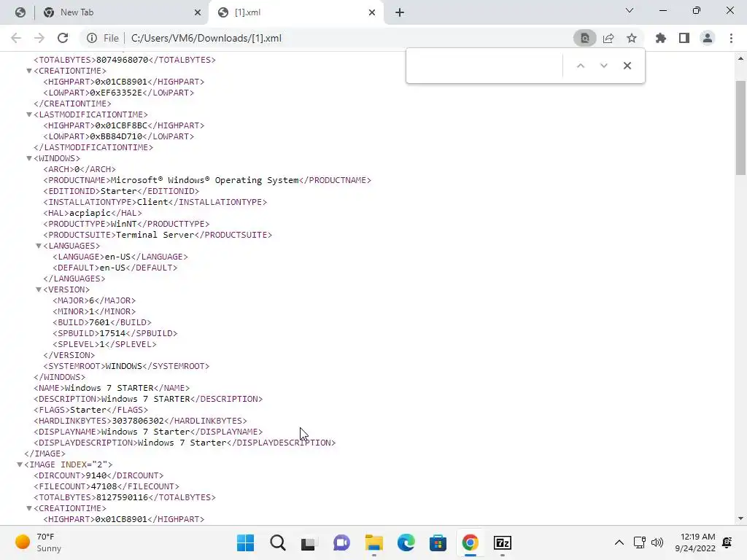Open the File site information icon
This screenshot has width=747, height=560.
[x=92, y=38]
